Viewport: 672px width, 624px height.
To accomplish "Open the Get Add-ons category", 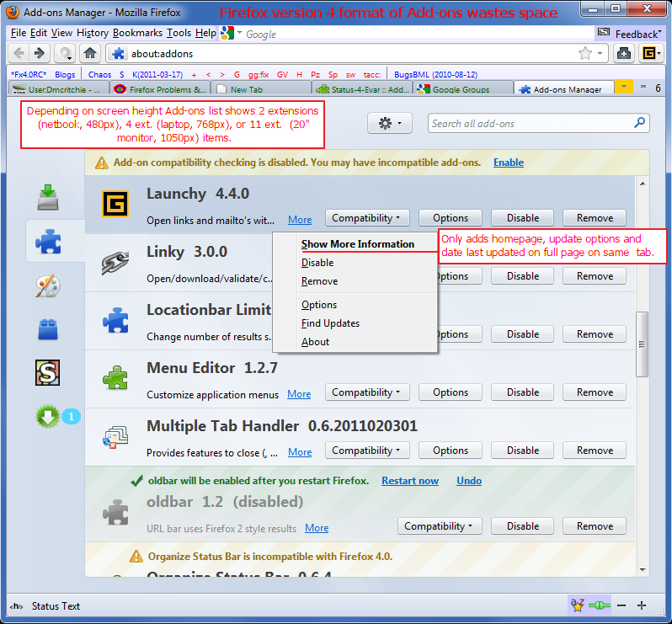I will click(48, 198).
